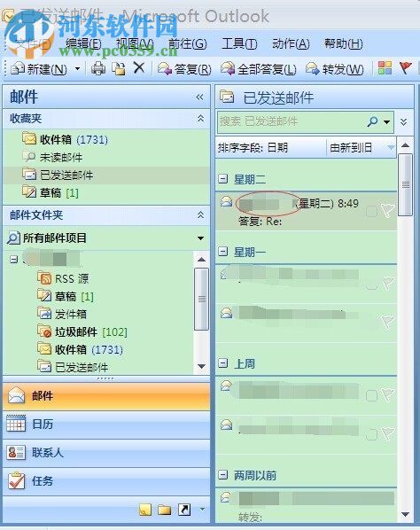Expand the query builder double chevron
The image size is (420, 530).
[403, 121]
